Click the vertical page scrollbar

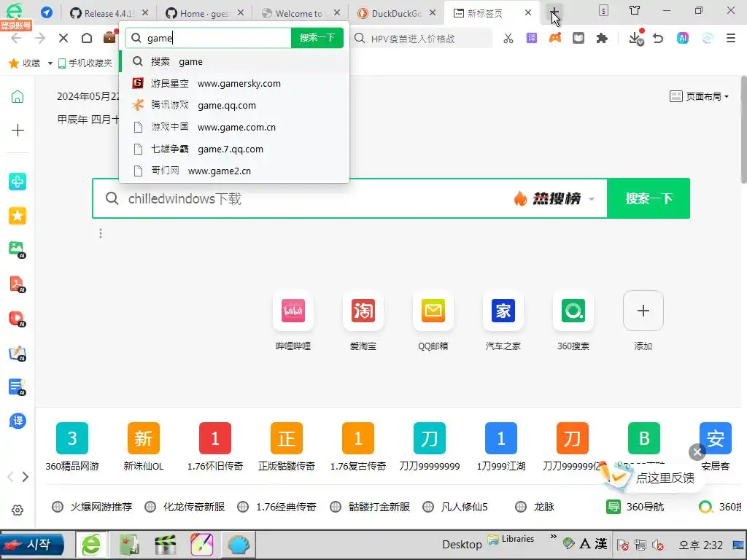[743, 129]
